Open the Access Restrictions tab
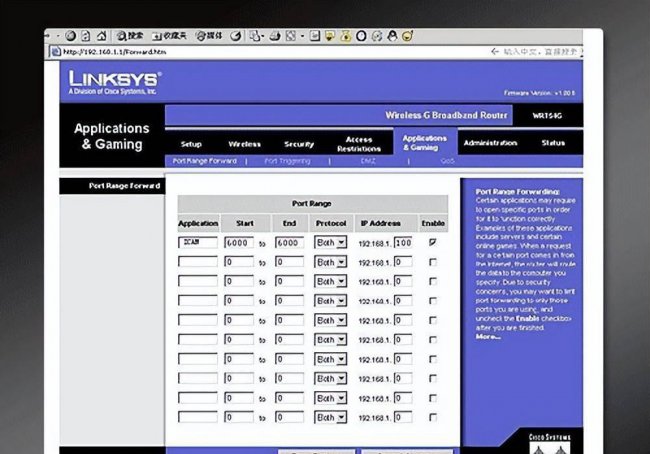 (359, 144)
